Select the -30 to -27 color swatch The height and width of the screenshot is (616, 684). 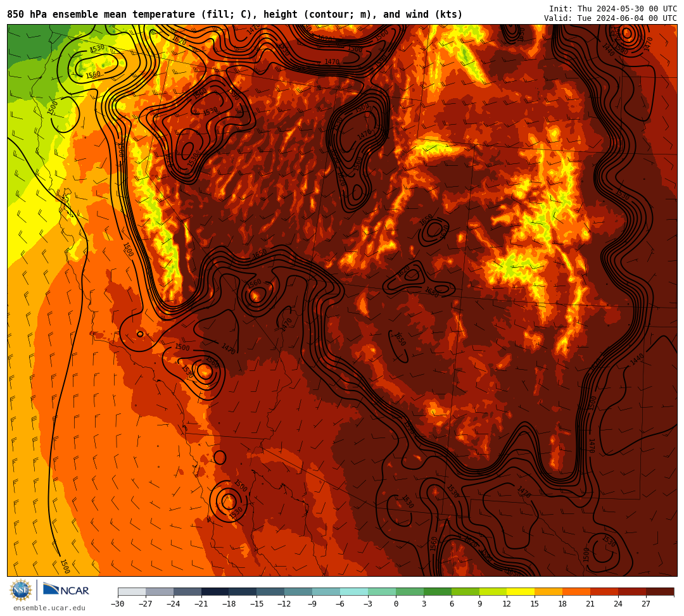click(x=132, y=591)
